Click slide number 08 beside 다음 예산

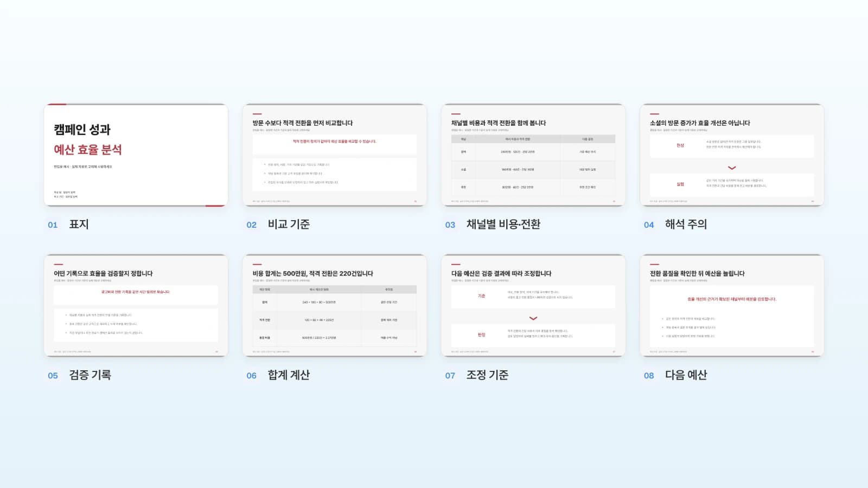pyautogui.click(x=649, y=376)
